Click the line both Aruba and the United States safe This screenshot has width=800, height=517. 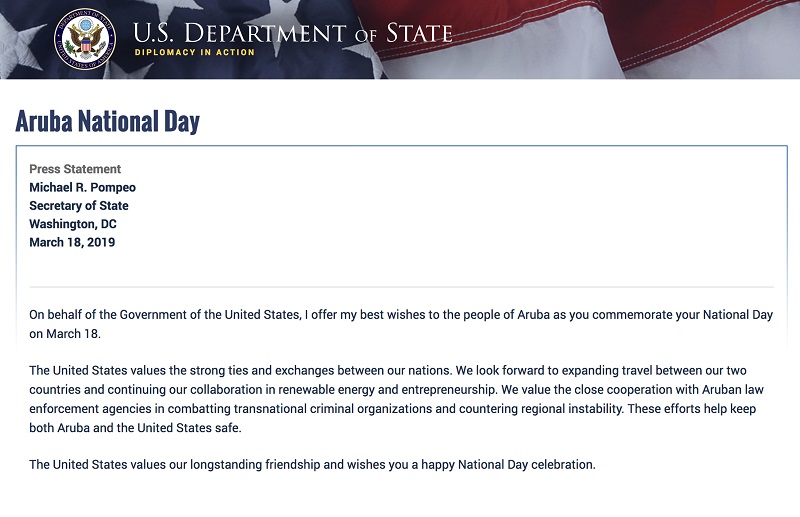tap(135, 428)
